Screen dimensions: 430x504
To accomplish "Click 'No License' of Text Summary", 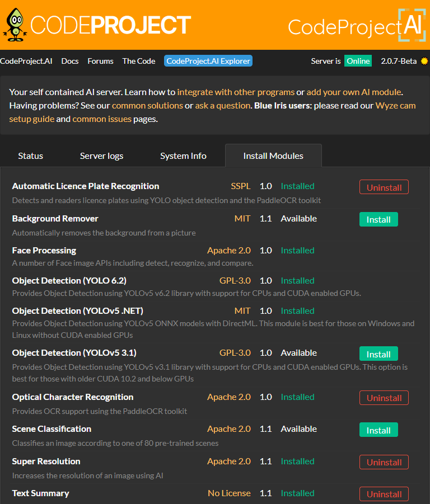I will [x=230, y=493].
